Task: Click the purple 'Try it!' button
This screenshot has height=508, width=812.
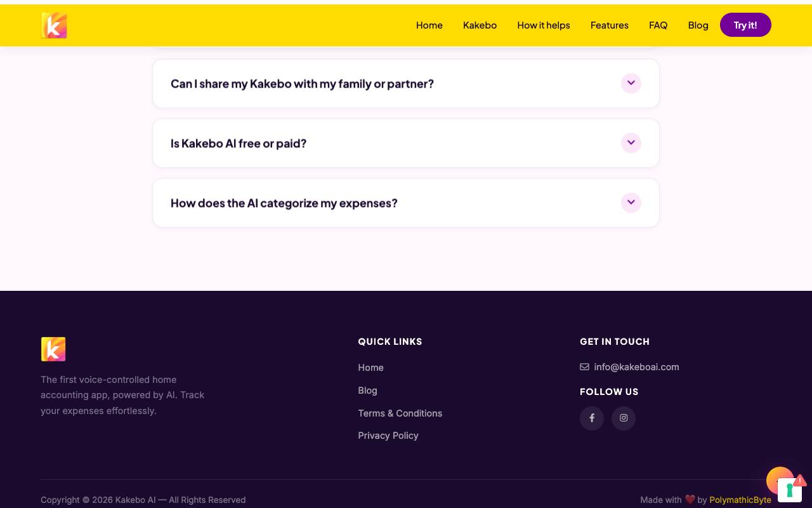Action: point(745,25)
